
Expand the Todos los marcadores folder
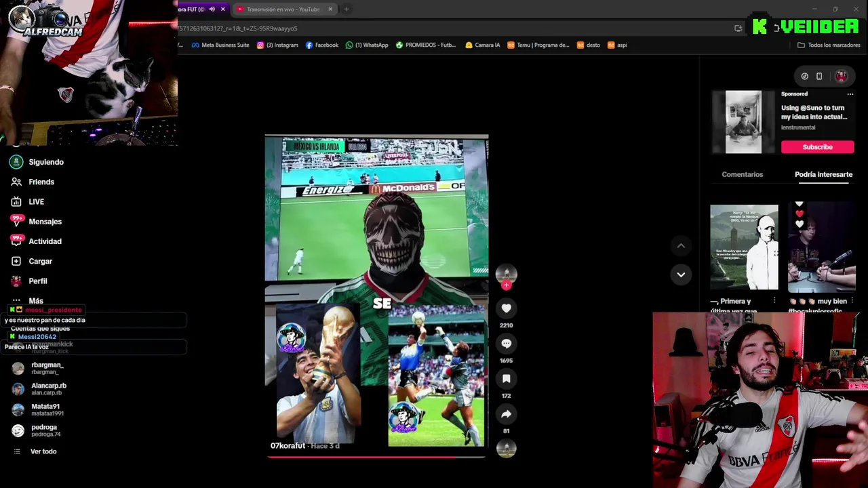point(829,45)
